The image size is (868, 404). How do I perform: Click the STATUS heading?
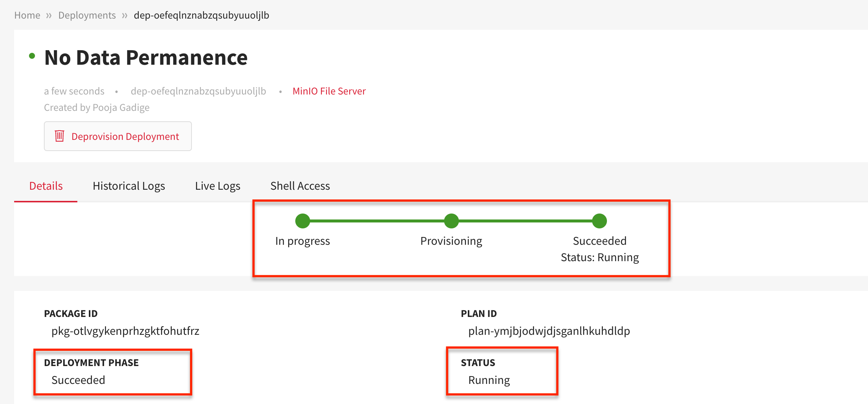478,363
